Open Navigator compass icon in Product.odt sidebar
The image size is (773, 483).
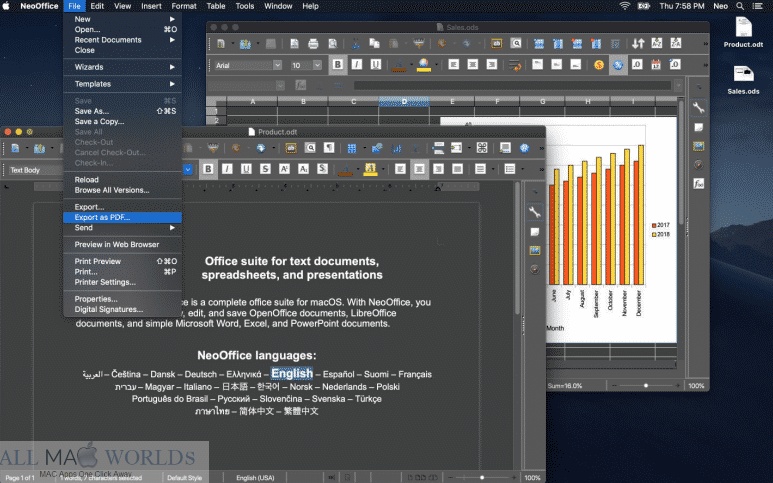click(x=534, y=270)
